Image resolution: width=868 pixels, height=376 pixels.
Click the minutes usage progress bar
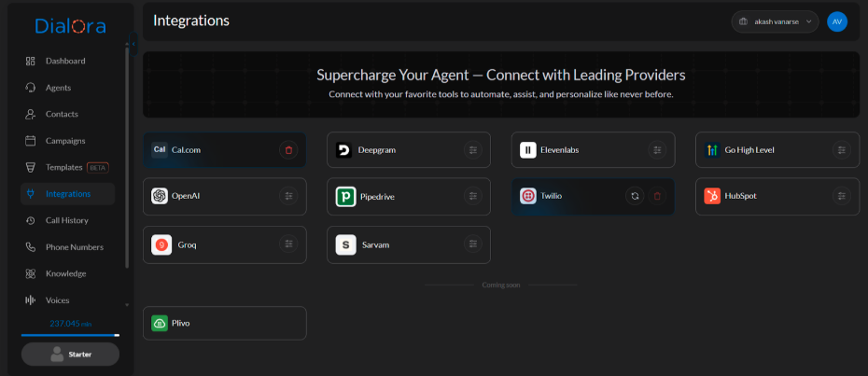point(70,334)
